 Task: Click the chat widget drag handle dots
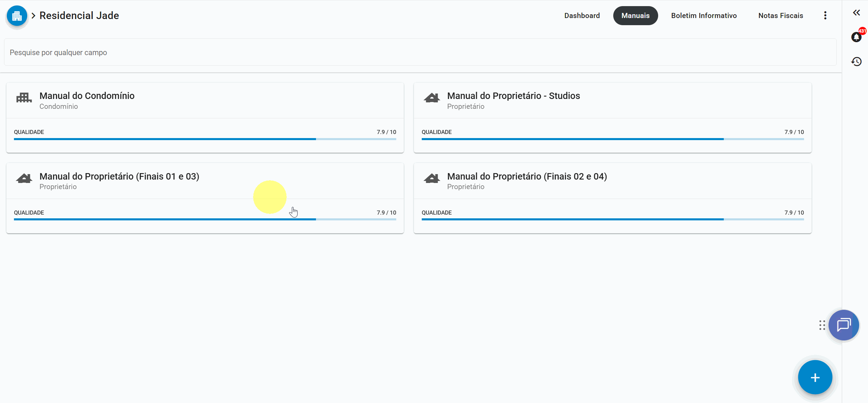822,325
